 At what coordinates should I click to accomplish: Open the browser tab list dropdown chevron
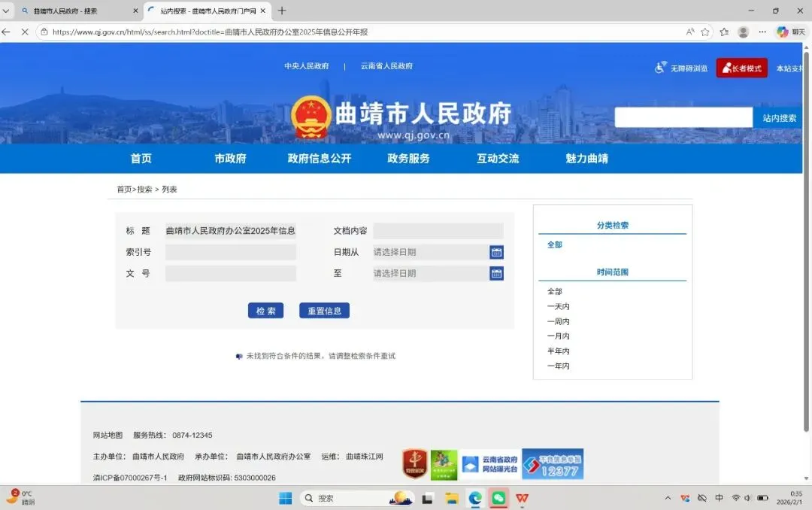click(6, 11)
